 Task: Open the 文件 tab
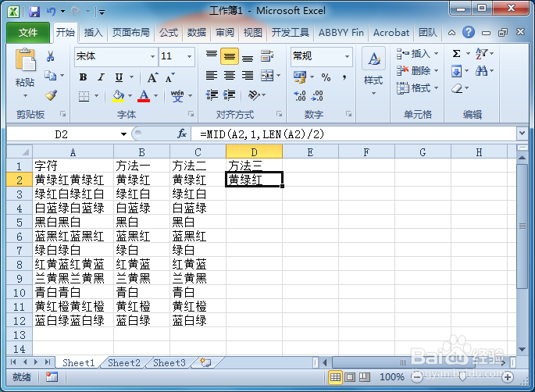point(28,33)
